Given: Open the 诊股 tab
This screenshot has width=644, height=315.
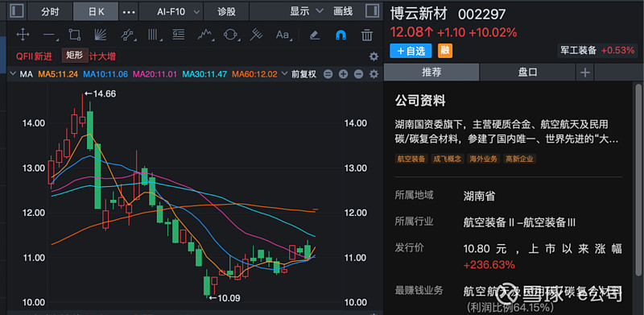Looking at the screenshot, I should [226, 12].
